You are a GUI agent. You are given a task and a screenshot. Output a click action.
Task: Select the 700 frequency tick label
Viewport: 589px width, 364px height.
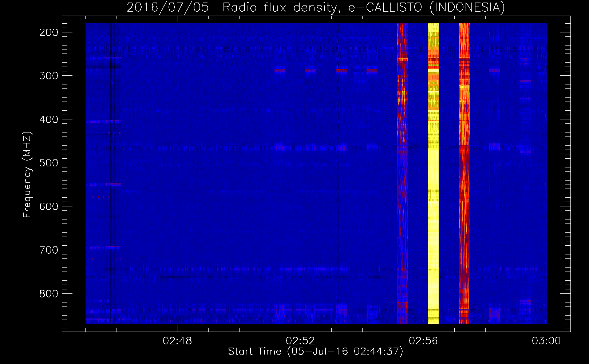pos(49,250)
